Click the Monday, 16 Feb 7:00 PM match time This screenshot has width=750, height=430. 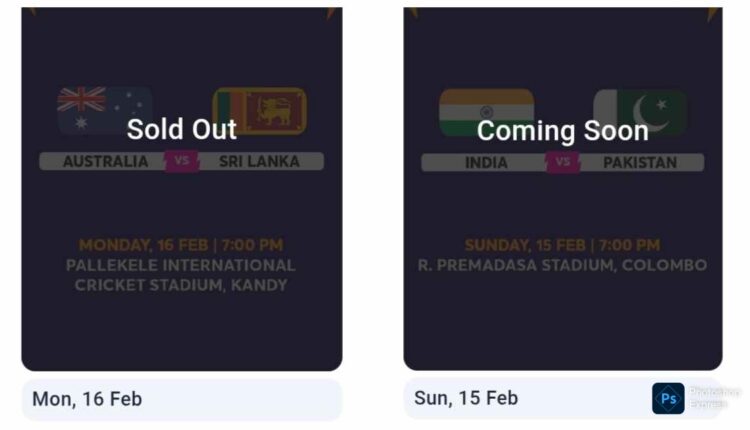[x=181, y=245]
